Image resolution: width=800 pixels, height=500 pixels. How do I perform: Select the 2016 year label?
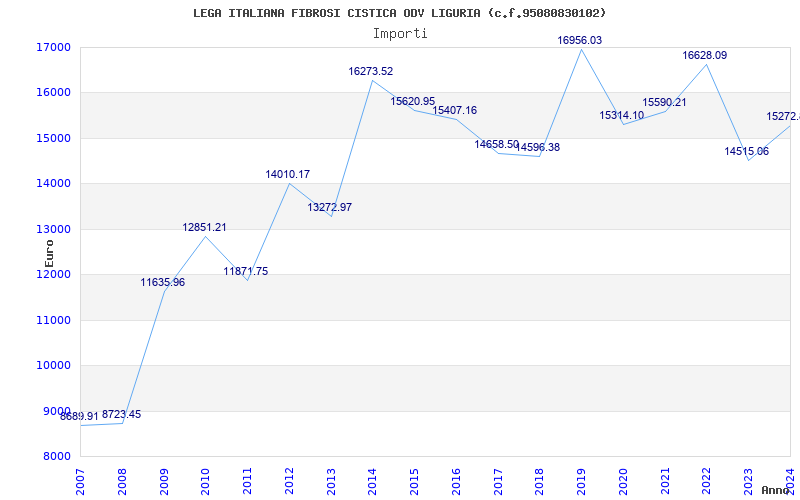coord(456,482)
